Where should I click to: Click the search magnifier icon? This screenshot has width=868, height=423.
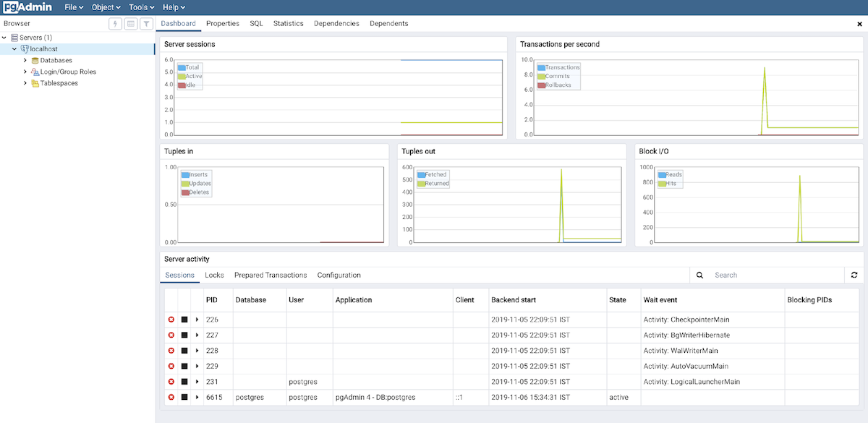point(700,275)
